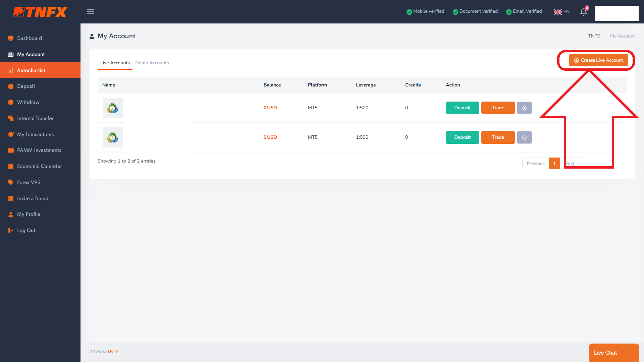
Task: Select Log Out in sidebar
Action: (40, 230)
